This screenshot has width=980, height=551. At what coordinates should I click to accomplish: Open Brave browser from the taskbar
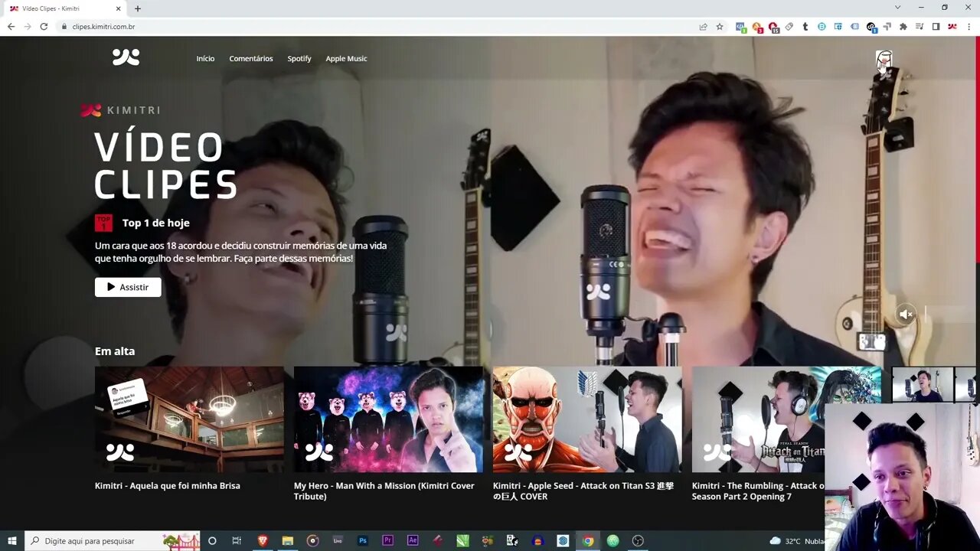[x=263, y=540]
